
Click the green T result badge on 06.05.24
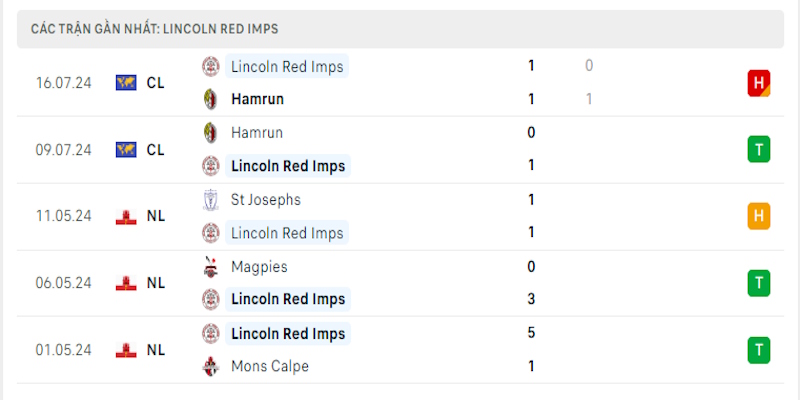(758, 283)
